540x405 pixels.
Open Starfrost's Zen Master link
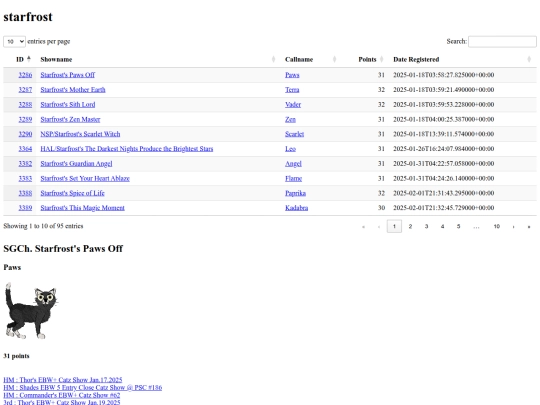pyautogui.click(x=70, y=119)
